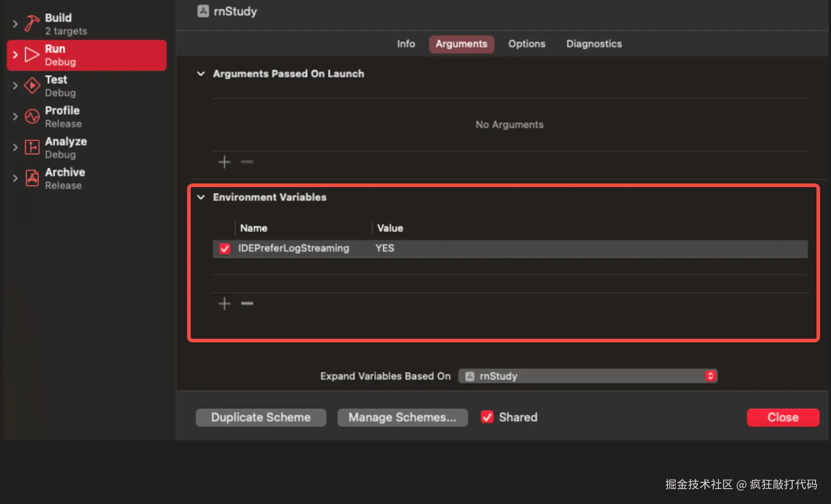Click the Environment Variables heading
The width and height of the screenshot is (831, 504).
tap(270, 197)
